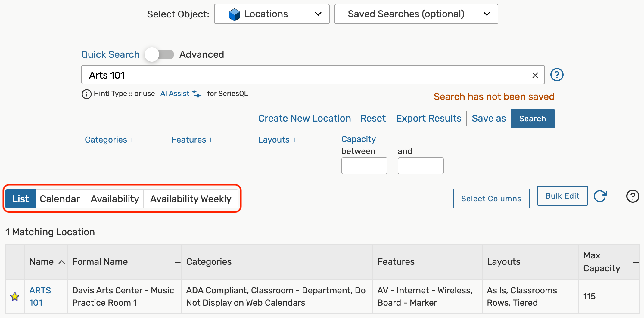Click the hint info icon below search box
This screenshot has height=318, width=644.
[x=86, y=94]
